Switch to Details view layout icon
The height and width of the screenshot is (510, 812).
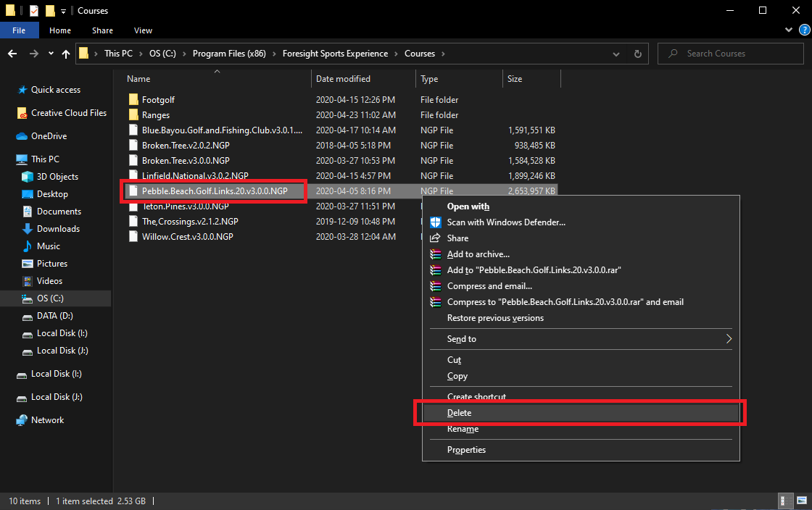point(786,501)
